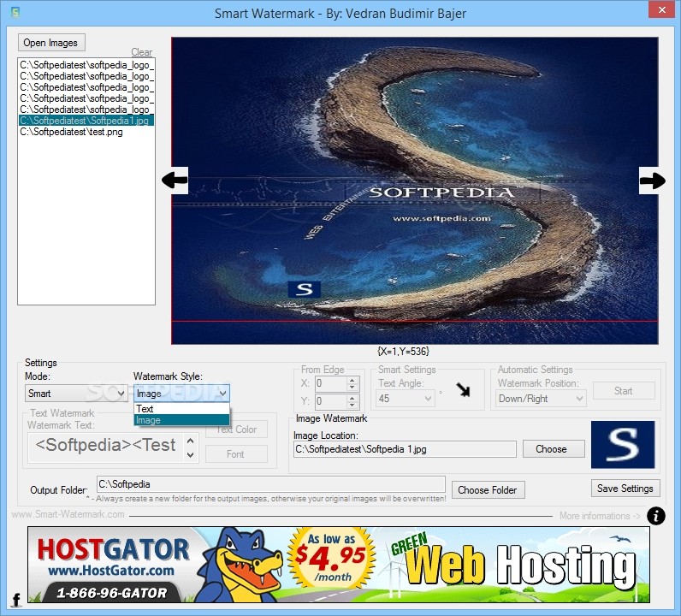Decrease the From Edge X value
Screen dimensions: 681x616
pyautogui.click(x=352, y=387)
